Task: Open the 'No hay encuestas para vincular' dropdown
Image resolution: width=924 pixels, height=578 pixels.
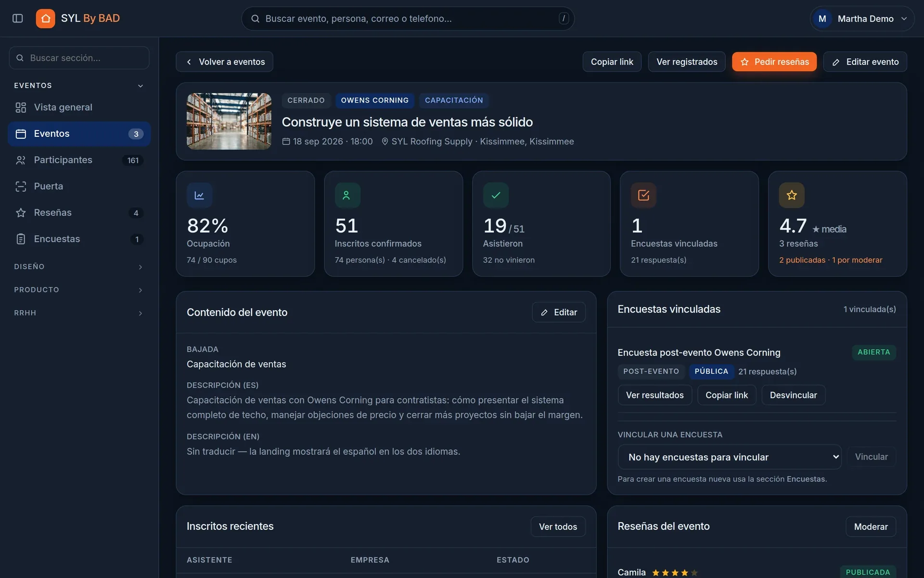Action: 729,457
